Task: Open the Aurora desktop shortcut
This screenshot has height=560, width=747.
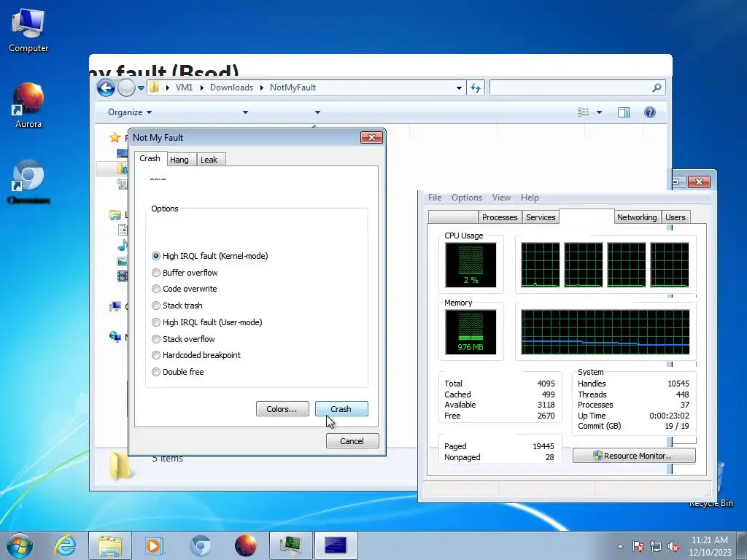Action: [x=28, y=106]
